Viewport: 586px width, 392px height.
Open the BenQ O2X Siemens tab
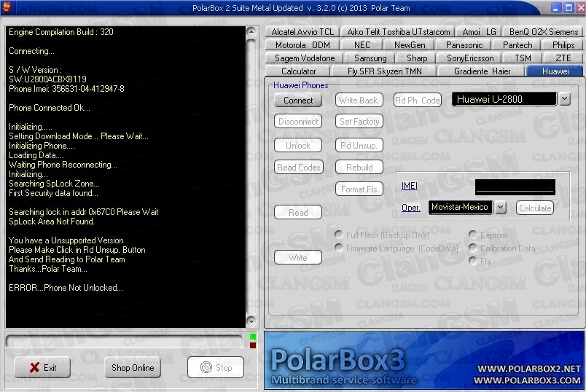coord(544,32)
